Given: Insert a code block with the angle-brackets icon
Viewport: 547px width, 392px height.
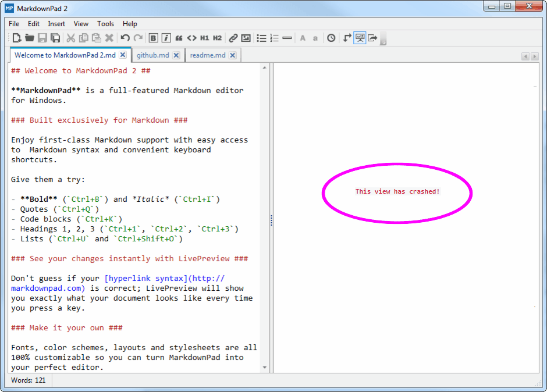Looking at the screenshot, I should pos(192,38).
